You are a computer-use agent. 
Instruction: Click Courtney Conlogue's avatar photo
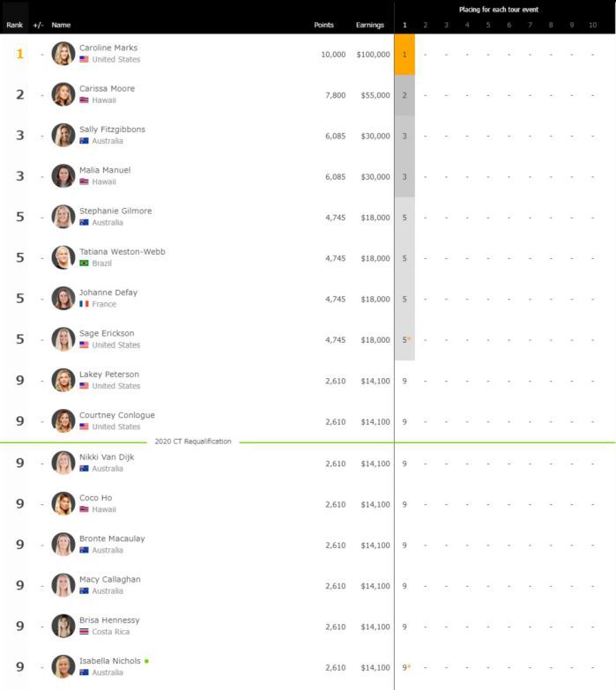(x=63, y=421)
